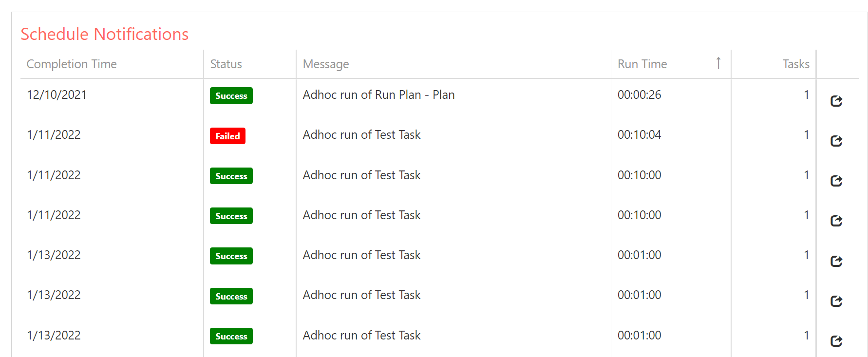Sort by the Completion Time column header

click(72, 64)
